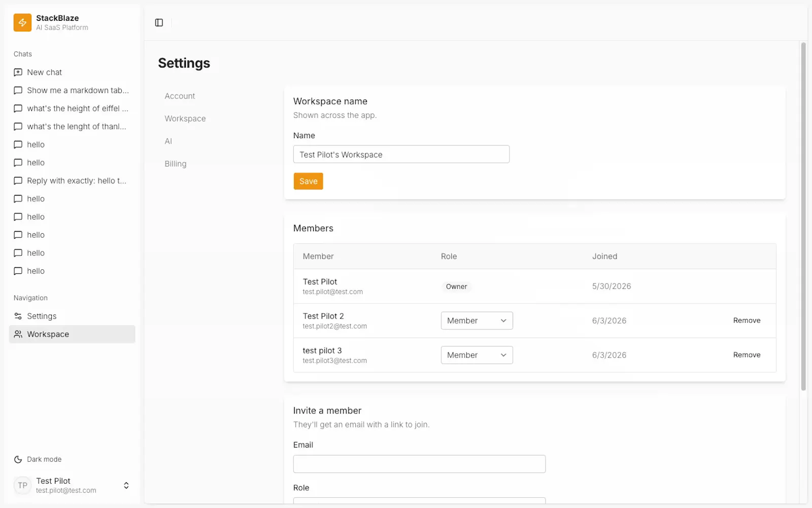The width and height of the screenshot is (812, 508).
Task: Click the 5/30/2026 joined date
Action: [x=612, y=287]
